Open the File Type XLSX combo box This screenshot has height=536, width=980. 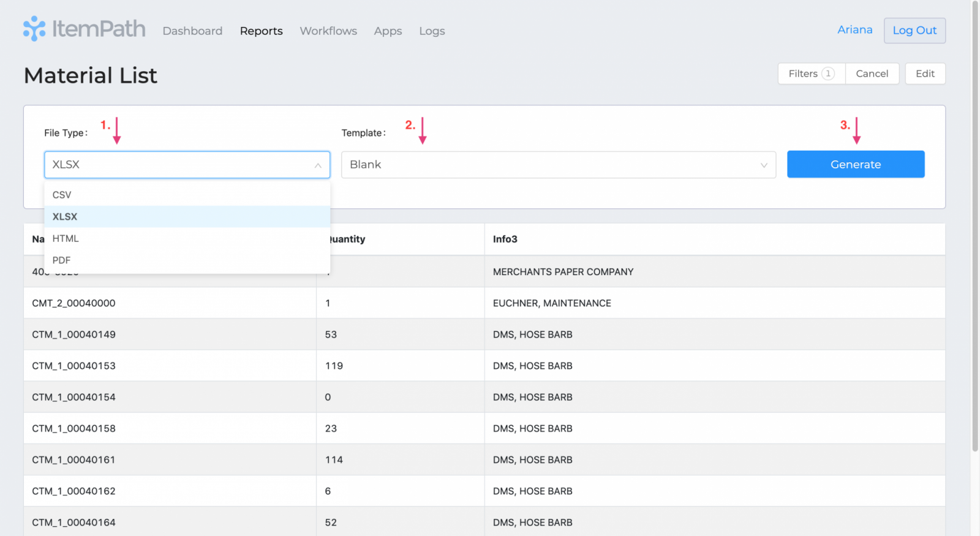click(x=187, y=165)
